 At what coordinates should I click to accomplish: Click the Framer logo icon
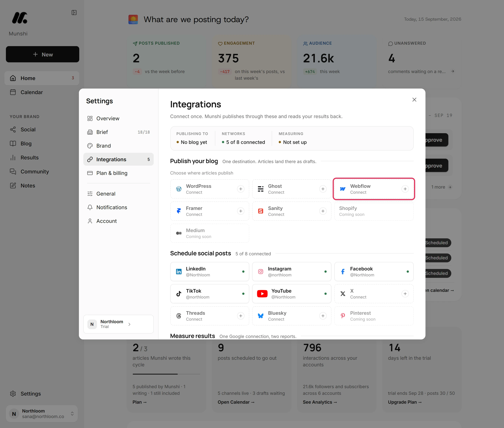coord(179,211)
